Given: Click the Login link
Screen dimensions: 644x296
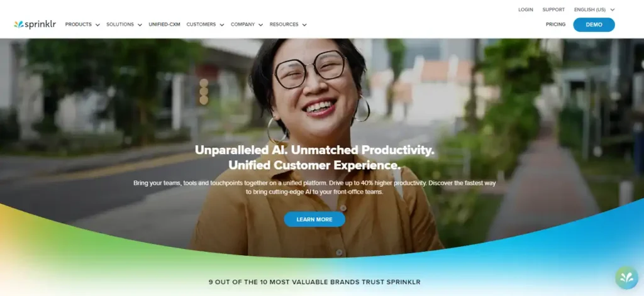Looking at the screenshot, I should point(526,9).
